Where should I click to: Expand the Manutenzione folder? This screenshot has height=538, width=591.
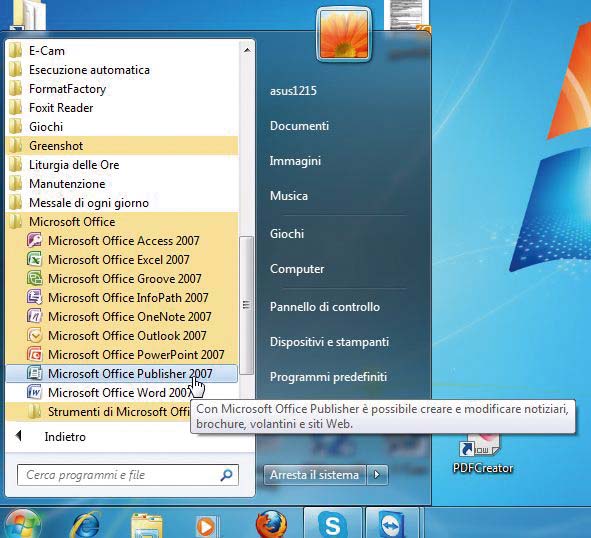[122, 184]
